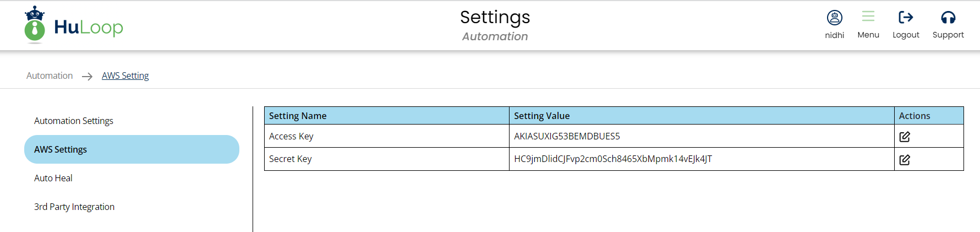Select the Access Key value AKIASUXIG53BEMDBUES5
The width and height of the screenshot is (980, 232).
(567, 136)
